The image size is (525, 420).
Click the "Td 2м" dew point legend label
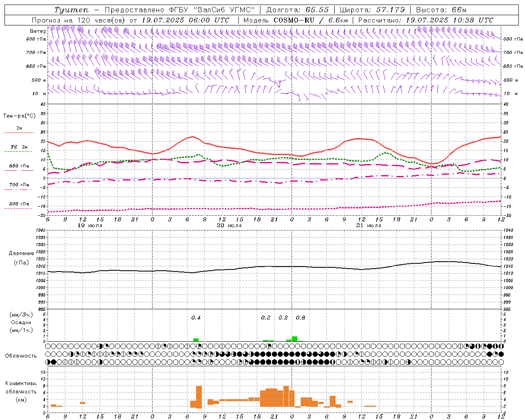19,147
